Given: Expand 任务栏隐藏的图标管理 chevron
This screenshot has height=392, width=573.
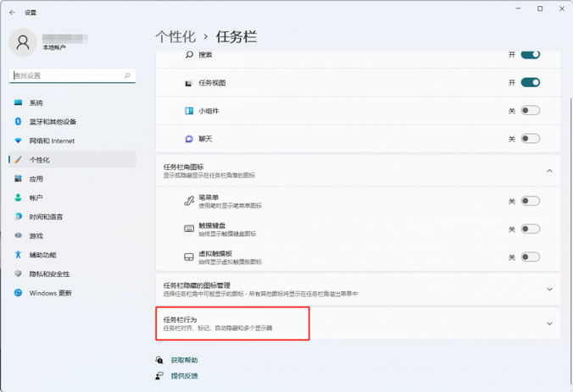Looking at the screenshot, I should point(549,289).
